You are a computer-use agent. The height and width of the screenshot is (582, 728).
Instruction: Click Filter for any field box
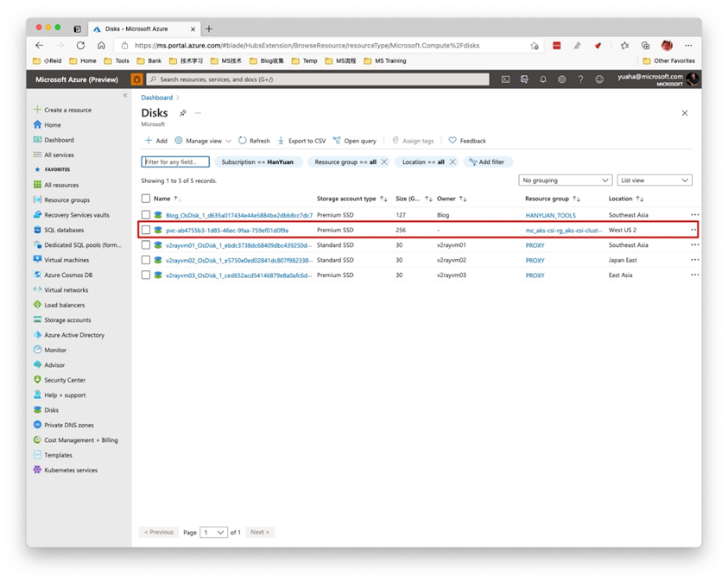tap(175, 162)
